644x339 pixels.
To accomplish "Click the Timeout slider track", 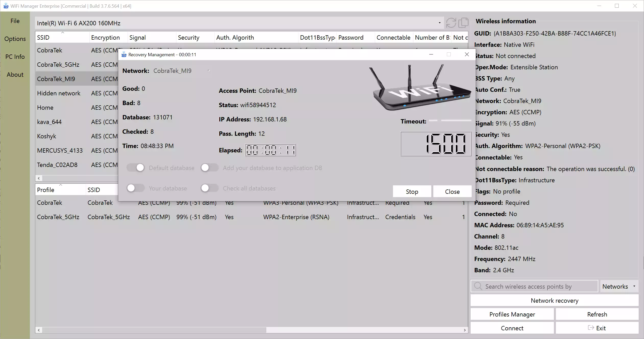I will 450,120.
